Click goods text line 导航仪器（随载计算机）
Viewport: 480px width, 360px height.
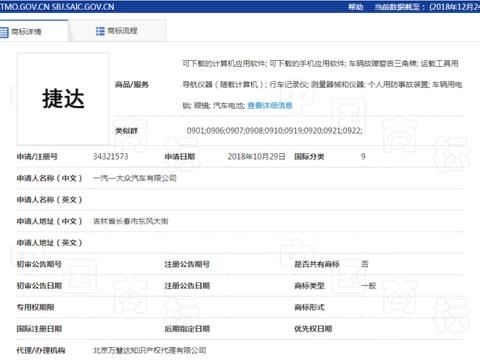[322, 85]
